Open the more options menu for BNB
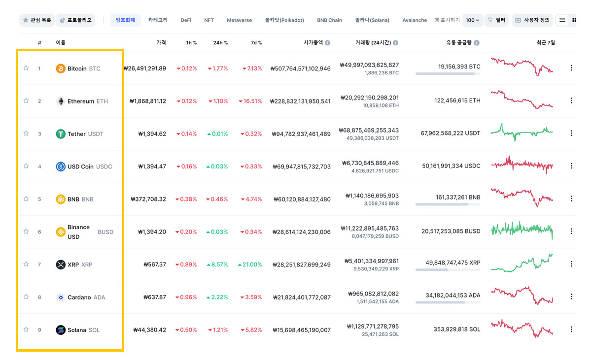Screen dimensions: 593x364 (x=571, y=199)
